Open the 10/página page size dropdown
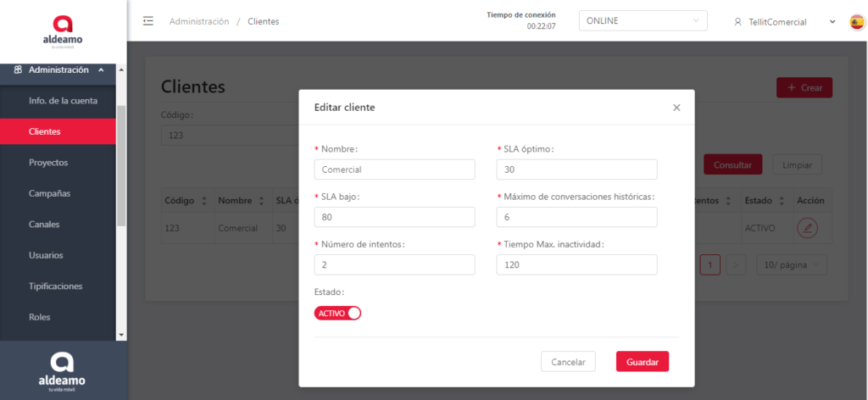The height and width of the screenshot is (400, 868). (x=791, y=265)
